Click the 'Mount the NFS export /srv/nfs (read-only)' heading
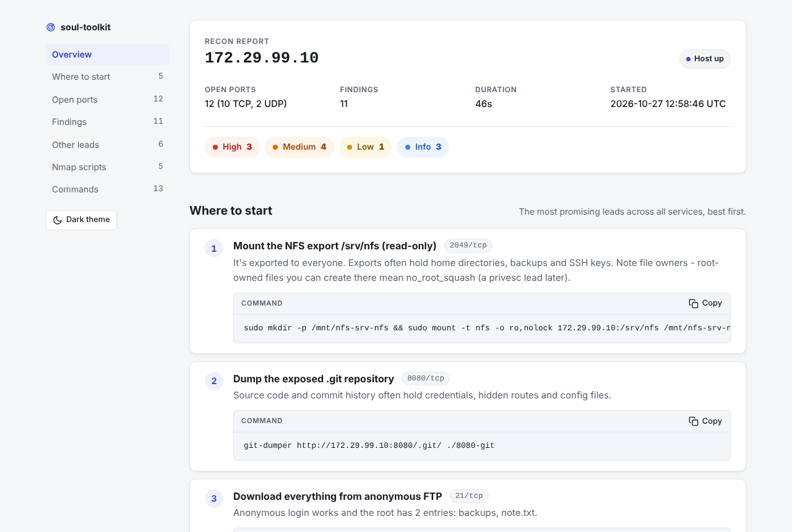Screen dimensions: 792x532 tap(335, 246)
